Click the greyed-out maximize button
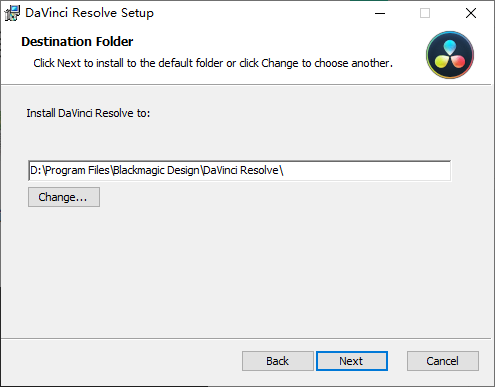Screen dimensions: 495x387 (x=425, y=13)
